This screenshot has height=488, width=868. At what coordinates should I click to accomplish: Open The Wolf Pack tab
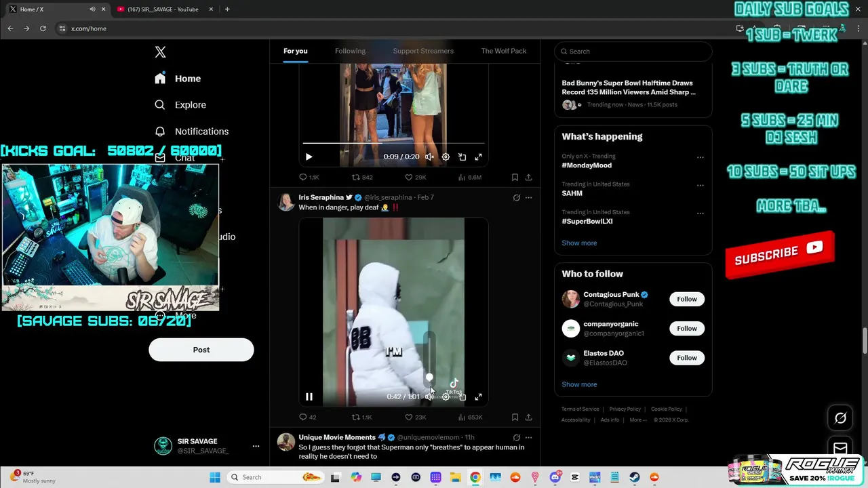coord(504,51)
